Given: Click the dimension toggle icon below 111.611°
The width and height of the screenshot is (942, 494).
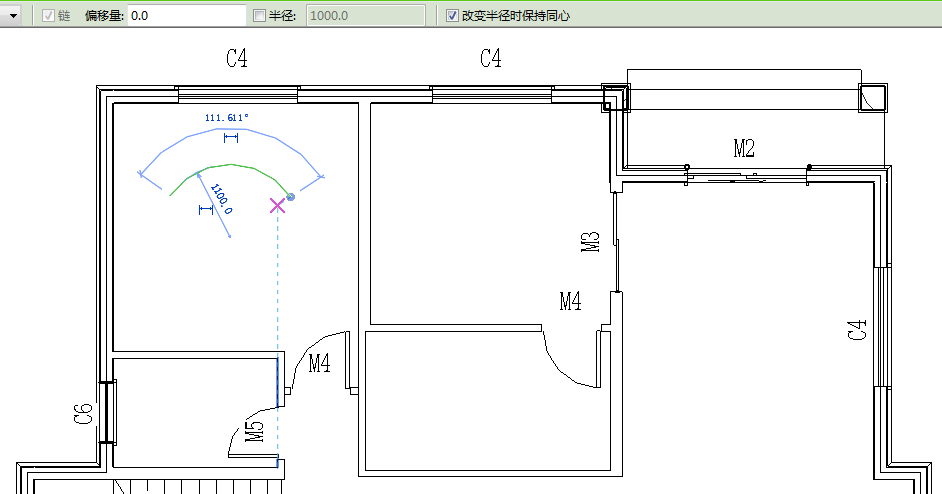Looking at the screenshot, I should pyautogui.click(x=231, y=138).
